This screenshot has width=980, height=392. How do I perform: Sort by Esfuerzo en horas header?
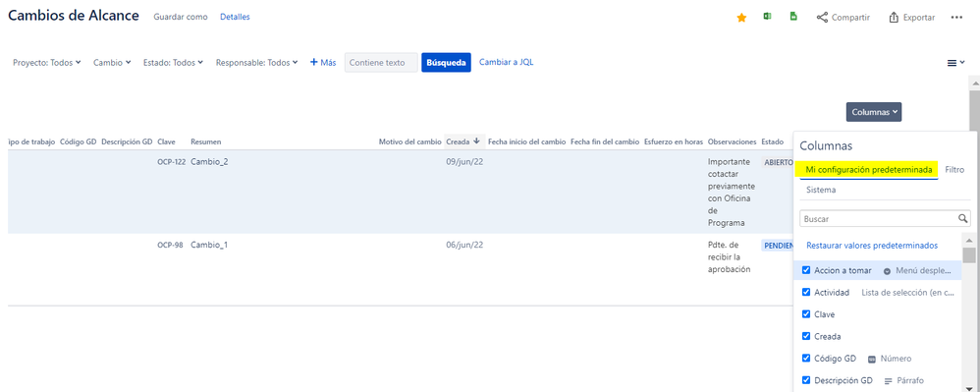point(674,141)
